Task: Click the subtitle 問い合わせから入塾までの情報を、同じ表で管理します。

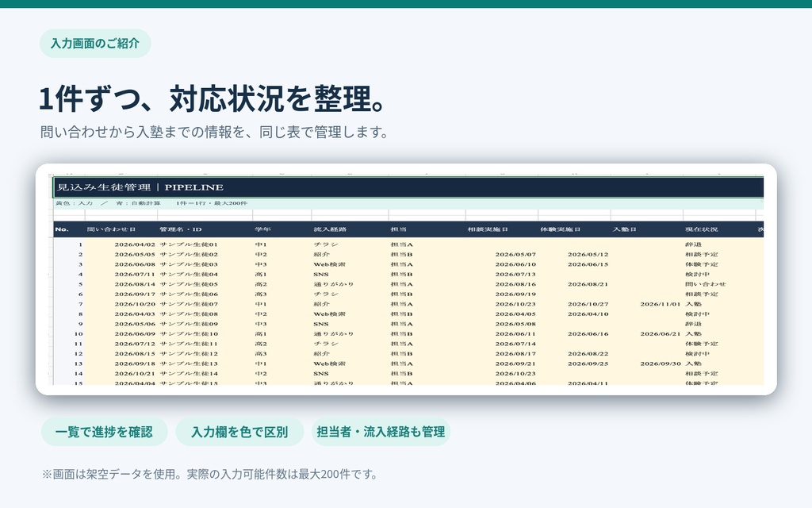Action: tap(214, 133)
